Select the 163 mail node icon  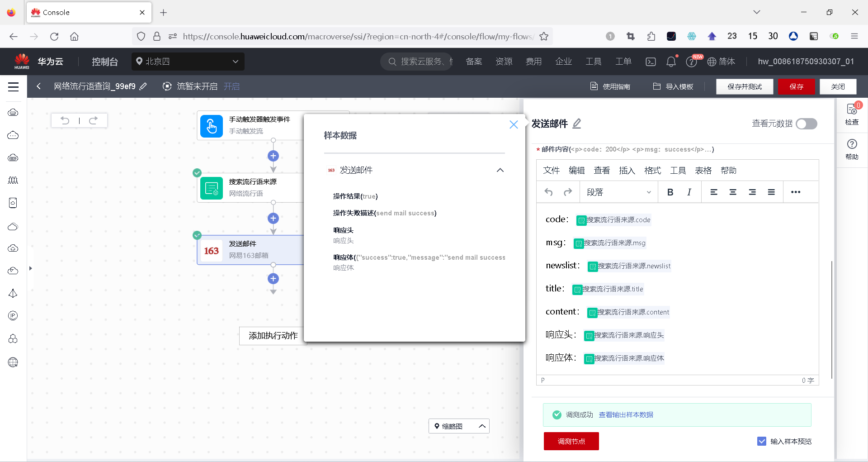212,250
